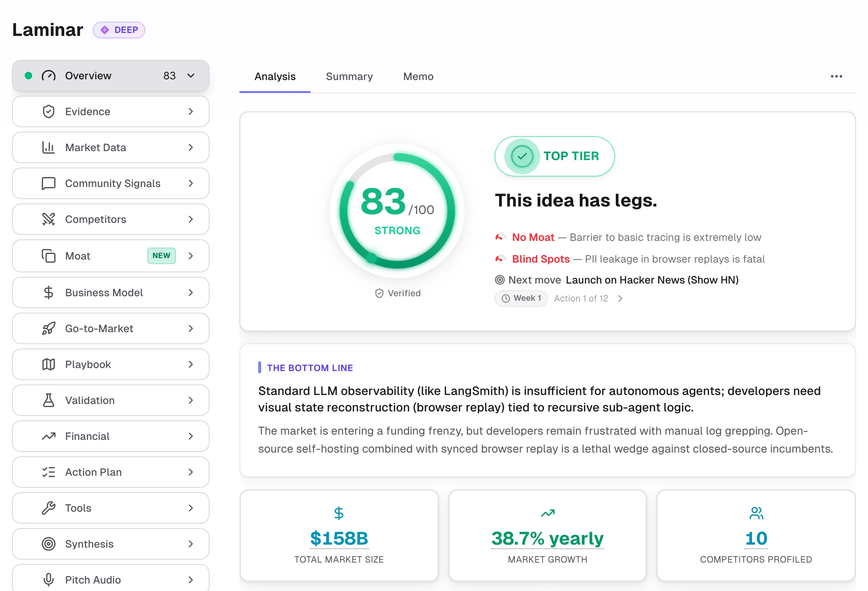This screenshot has width=868, height=591.
Task: Select the Analysis tab
Action: click(x=275, y=77)
